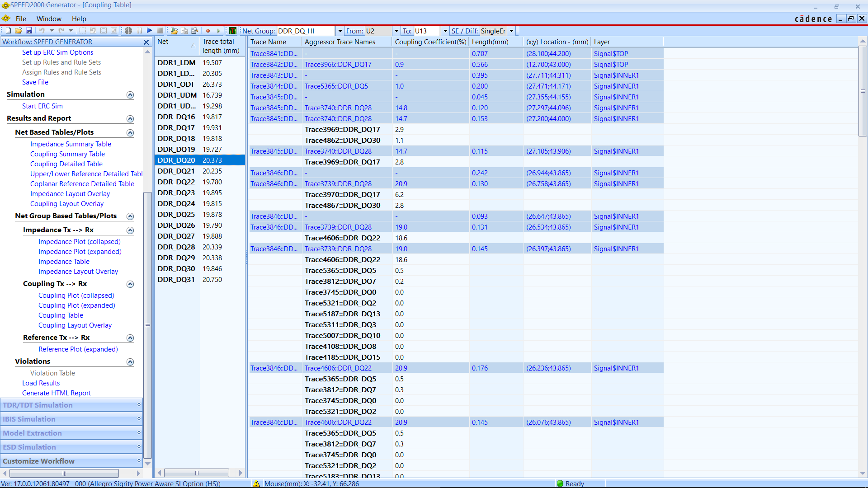Open the Coupling Summary Table link
The image size is (868, 488).
tap(67, 154)
